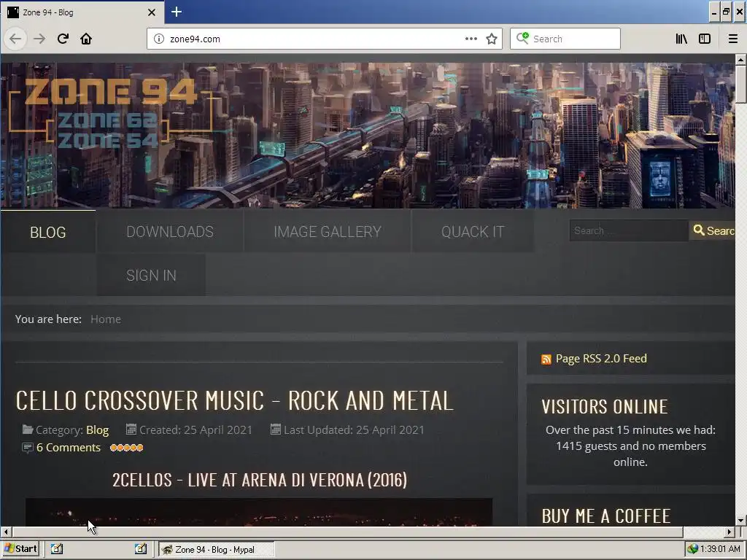
Task: Click the 'BUY ME A COFFEE' heading
Action: pos(606,516)
